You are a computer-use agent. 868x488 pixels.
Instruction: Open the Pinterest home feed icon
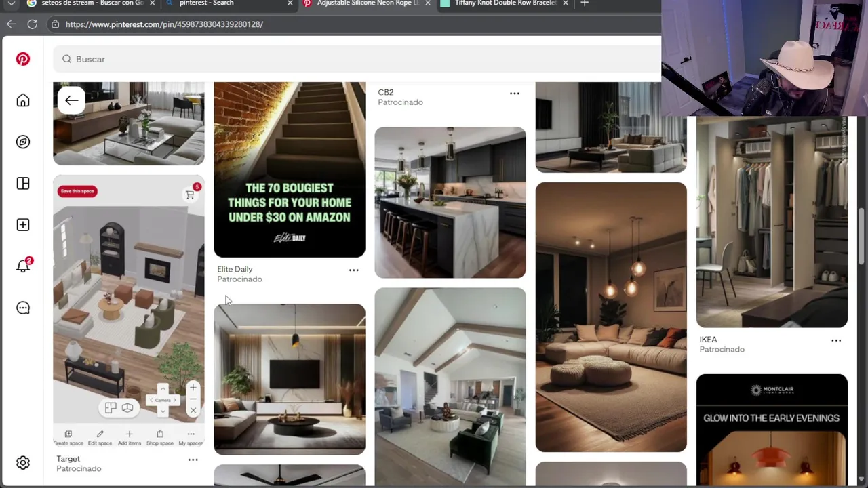[x=23, y=100]
